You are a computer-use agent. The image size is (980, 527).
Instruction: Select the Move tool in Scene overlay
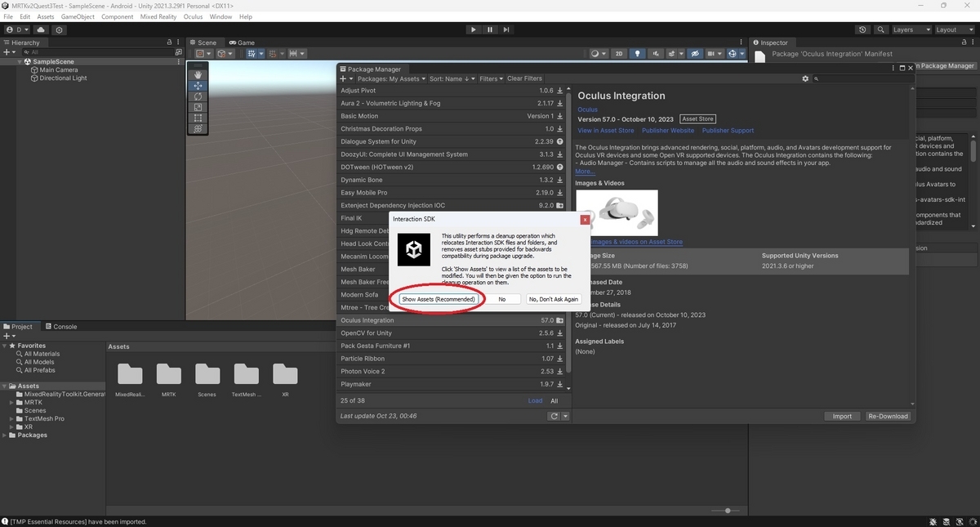point(198,86)
